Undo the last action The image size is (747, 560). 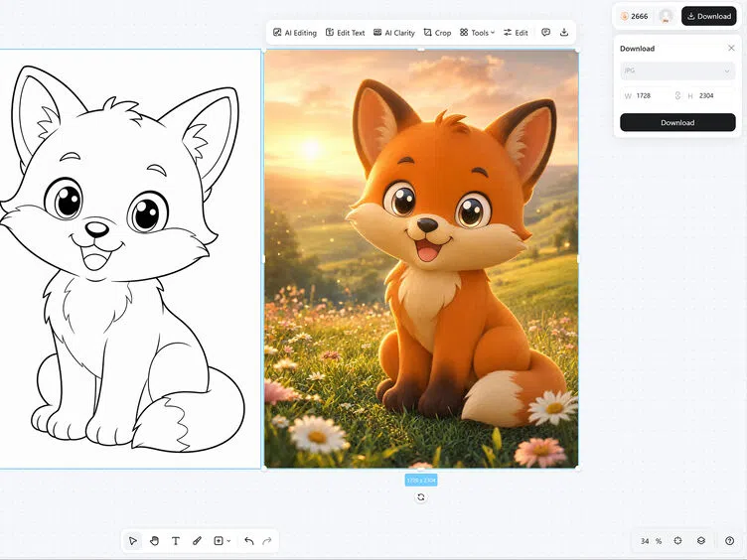coord(248,541)
